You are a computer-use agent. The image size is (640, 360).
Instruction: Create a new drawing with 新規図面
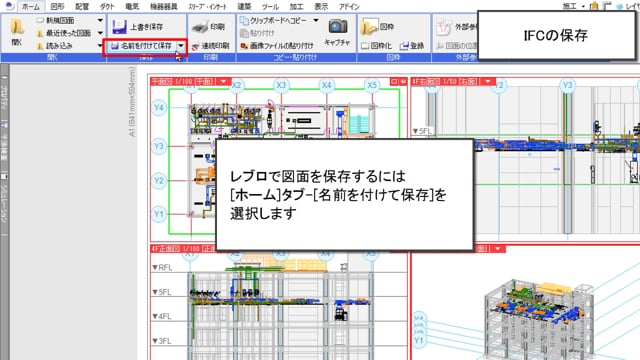55,20
